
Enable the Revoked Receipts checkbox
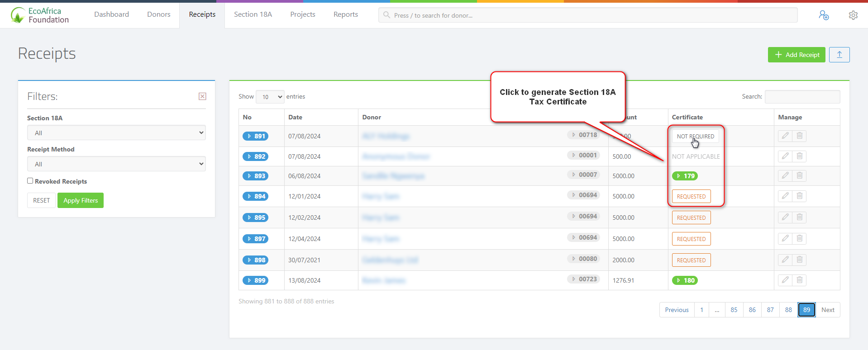point(30,181)
